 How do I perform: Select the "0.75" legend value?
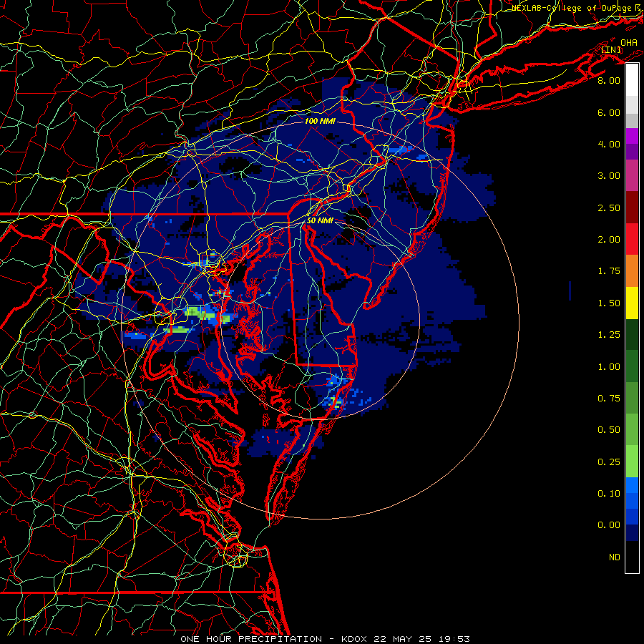[x=609, y=399]
